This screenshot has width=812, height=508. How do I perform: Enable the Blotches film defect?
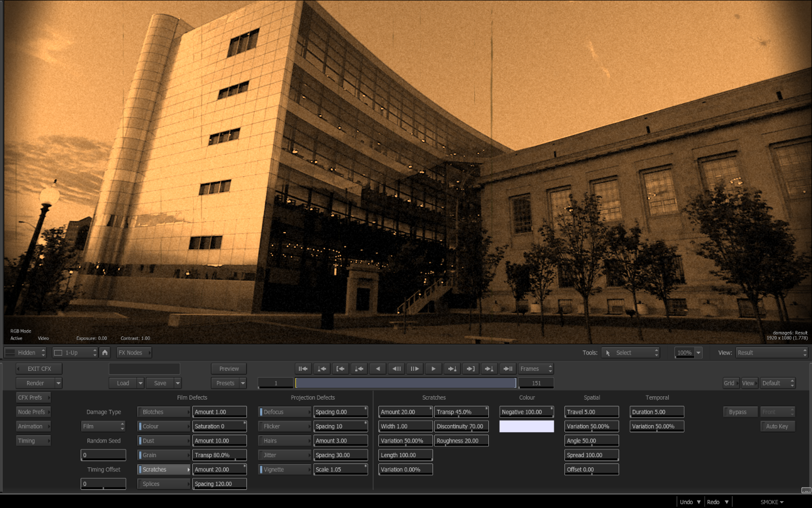coord(164,412)
